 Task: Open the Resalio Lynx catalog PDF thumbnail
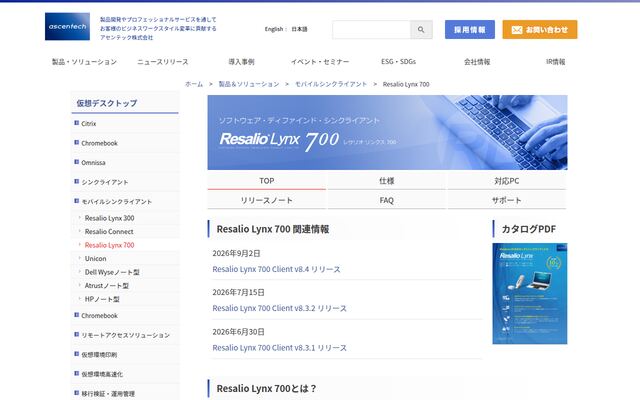530,293
